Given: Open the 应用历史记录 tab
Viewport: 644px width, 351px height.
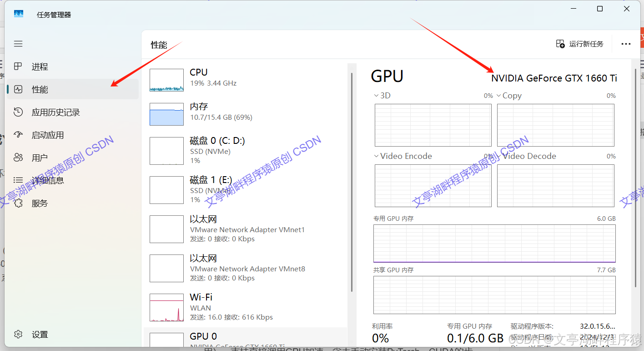Looking at the screenshot, I should pos(73,112).
